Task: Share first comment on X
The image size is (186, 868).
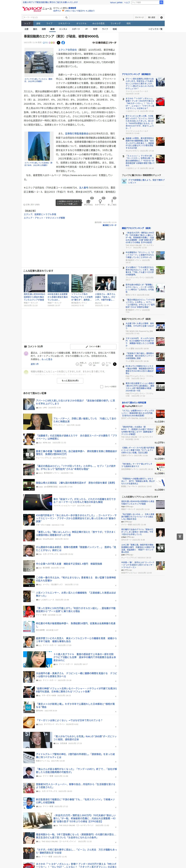Action: click(115, 364)
